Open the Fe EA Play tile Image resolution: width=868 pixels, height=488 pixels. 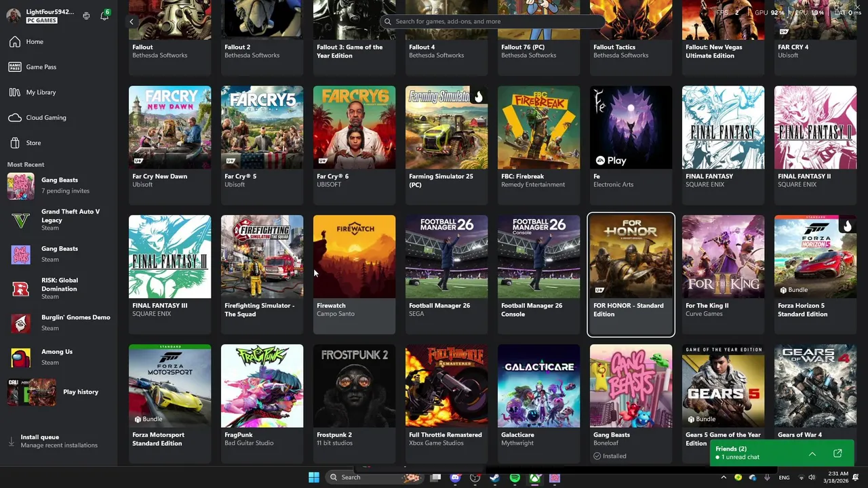click(631, 145)
